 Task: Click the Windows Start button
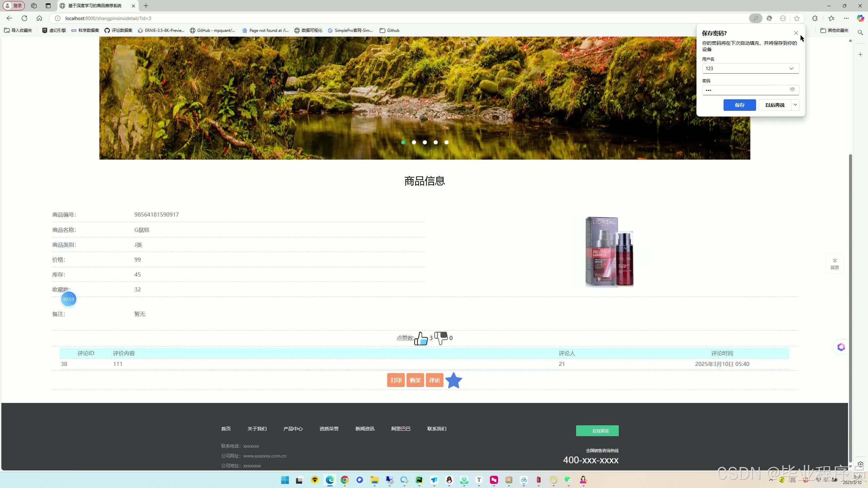285,480
